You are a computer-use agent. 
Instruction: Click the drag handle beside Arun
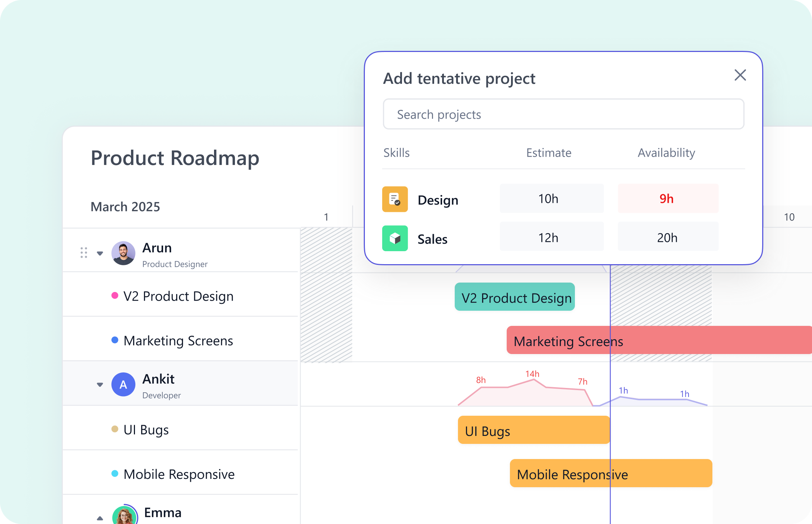(x=84, y=253)
